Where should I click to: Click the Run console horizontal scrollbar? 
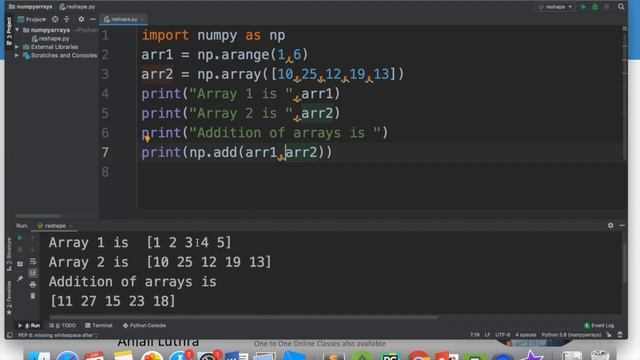click(x=244, y=317)
